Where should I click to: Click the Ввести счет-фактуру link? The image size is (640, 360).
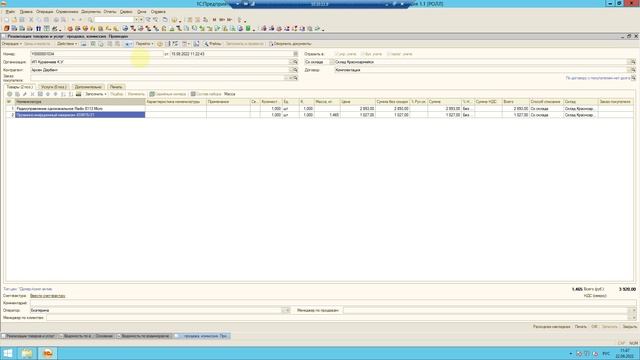(47, 296)
